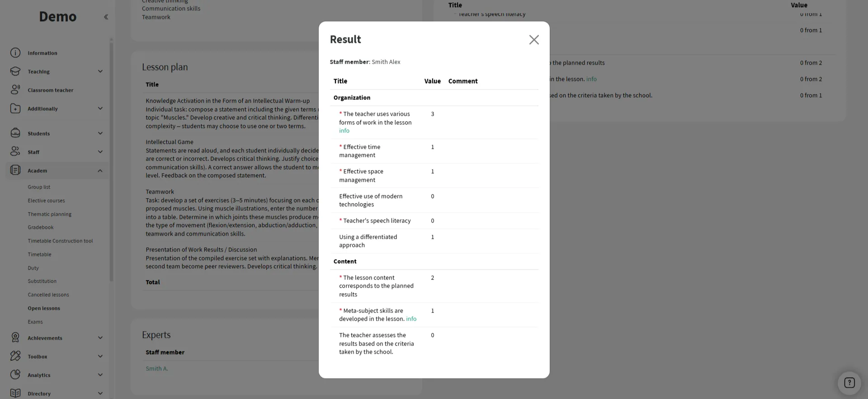
Task: Open the help question mark widget
Action: (849, 383)
